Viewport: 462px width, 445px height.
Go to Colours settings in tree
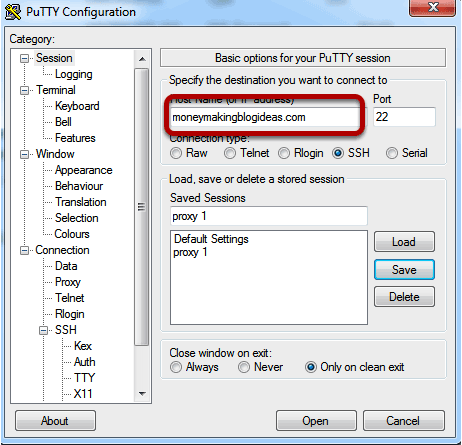coord(72,234)
